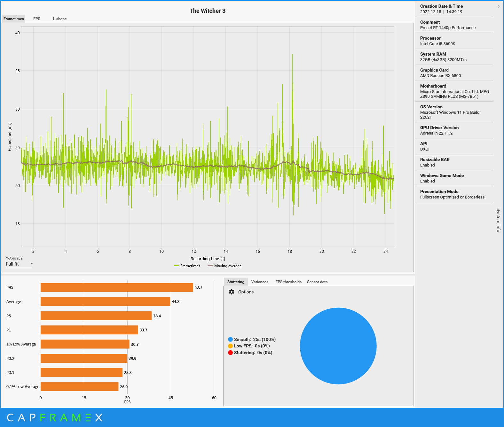Image resolution: width=504 pixels, height=427 pixels.
Task: Click the Low FPS yellow legend dot
Action: [x=230, y=346]
